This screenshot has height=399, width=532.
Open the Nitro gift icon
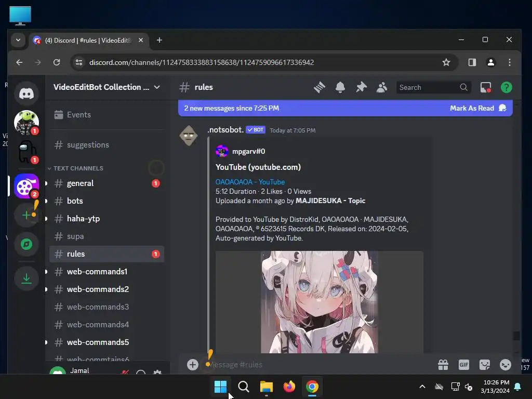pos(443,365)
